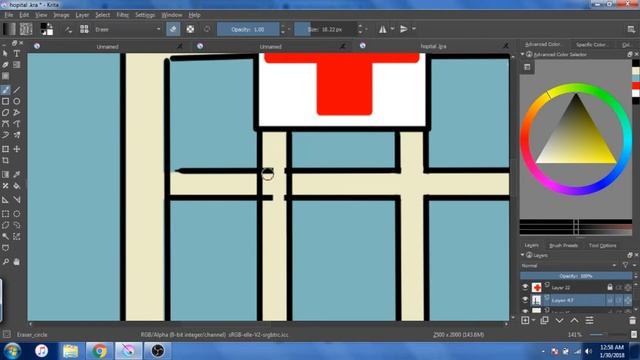The width and height of the screenshot is (640, 360).
Task: Select the Ellipse shape tool
Action: pos(17,101)
